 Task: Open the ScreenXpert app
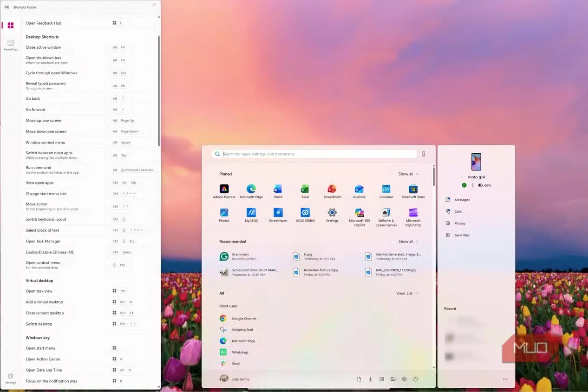[278, 215]
